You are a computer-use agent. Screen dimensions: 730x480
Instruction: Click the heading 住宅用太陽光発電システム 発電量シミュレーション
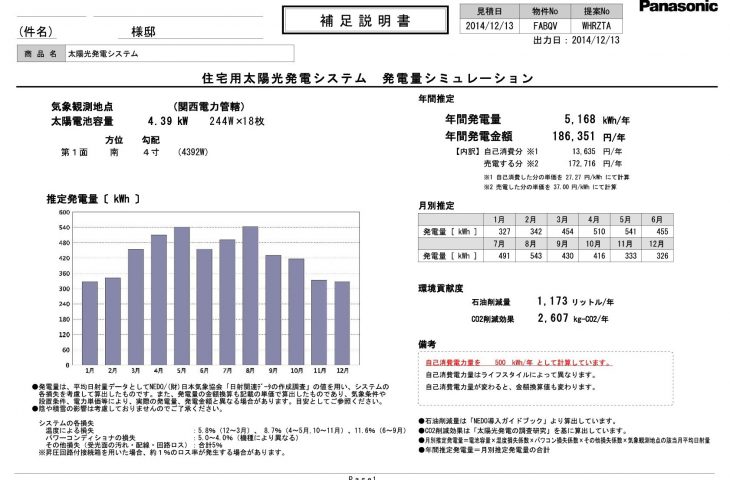367,78
